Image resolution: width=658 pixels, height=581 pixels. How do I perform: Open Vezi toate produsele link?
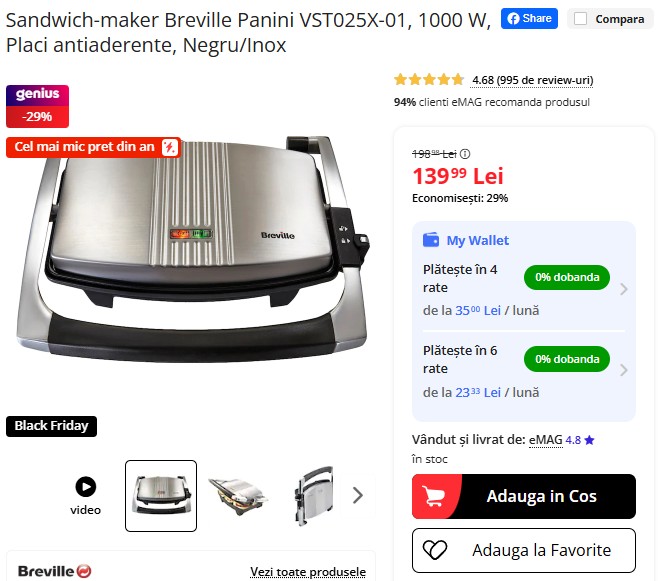[x=308, y=571]
